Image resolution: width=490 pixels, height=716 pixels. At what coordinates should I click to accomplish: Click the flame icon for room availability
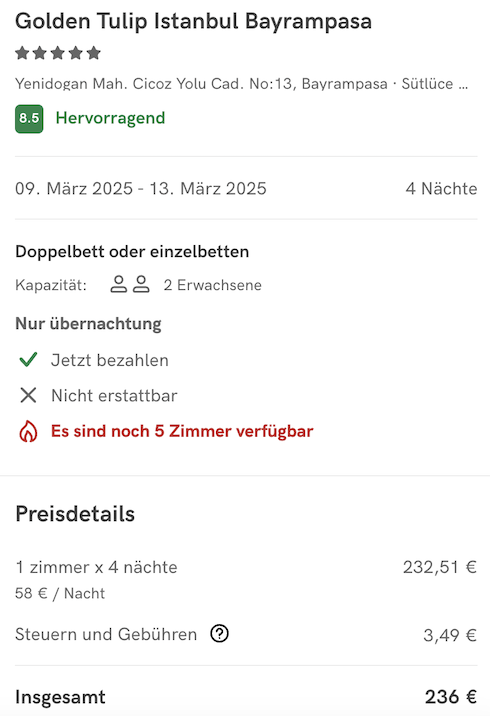28,431
